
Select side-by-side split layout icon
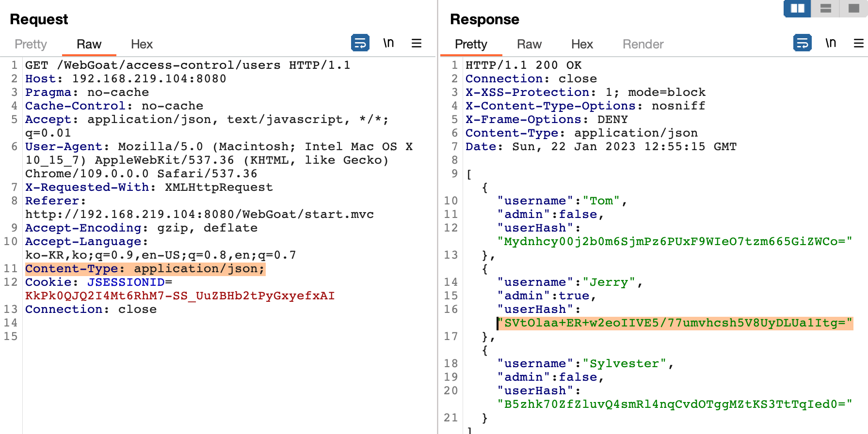(797, 8)
